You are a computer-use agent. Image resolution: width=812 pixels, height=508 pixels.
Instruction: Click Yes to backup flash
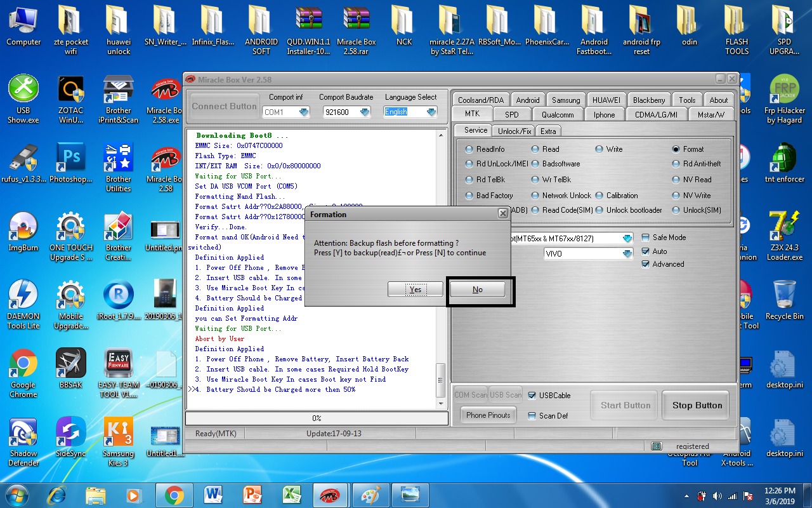point(416,290)
